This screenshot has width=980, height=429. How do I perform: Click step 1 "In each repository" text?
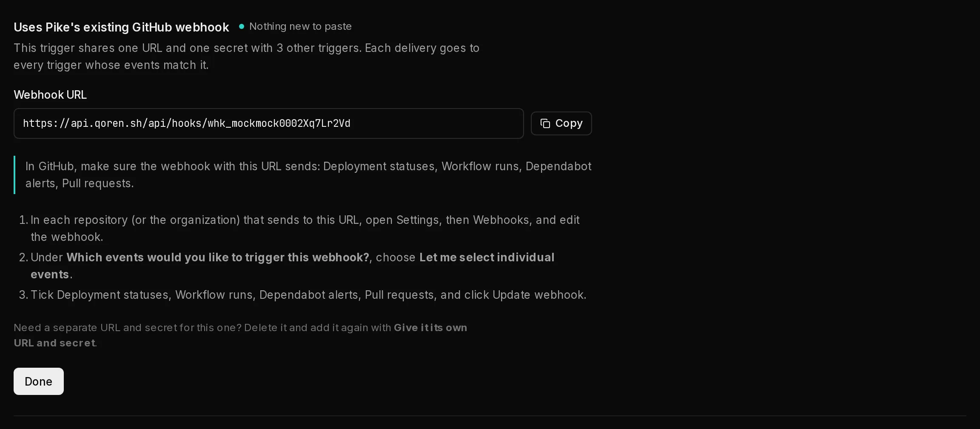pyautogui.click(x=305, y=229)
